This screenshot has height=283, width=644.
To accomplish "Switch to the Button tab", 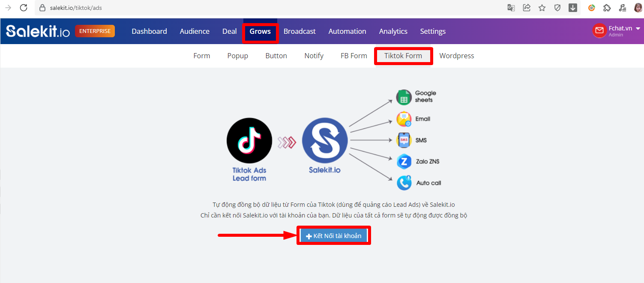I will point(276,56).
